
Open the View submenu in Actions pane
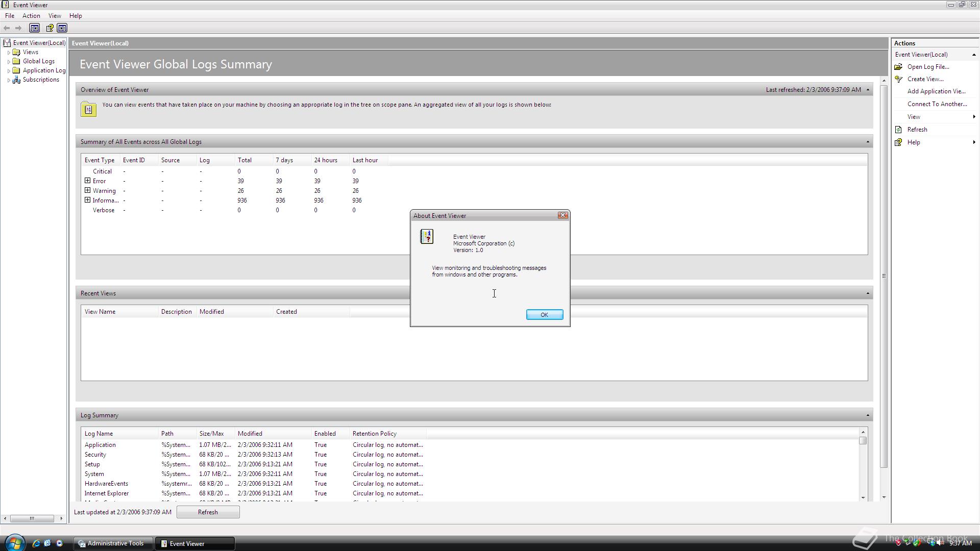[x=914, y=117]
